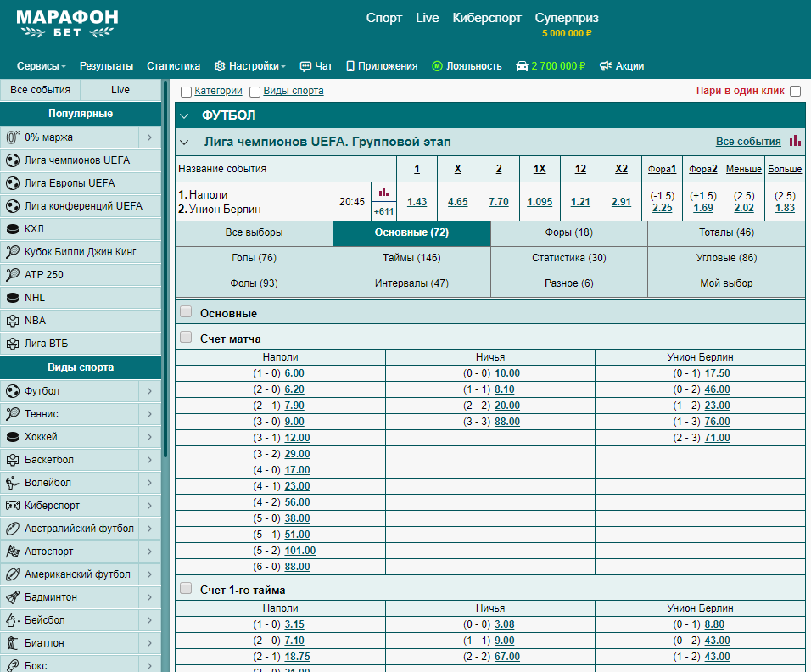Toggle the Виды спорта checkbox
This screenshot has width=811, height=672.
[254, 92]
